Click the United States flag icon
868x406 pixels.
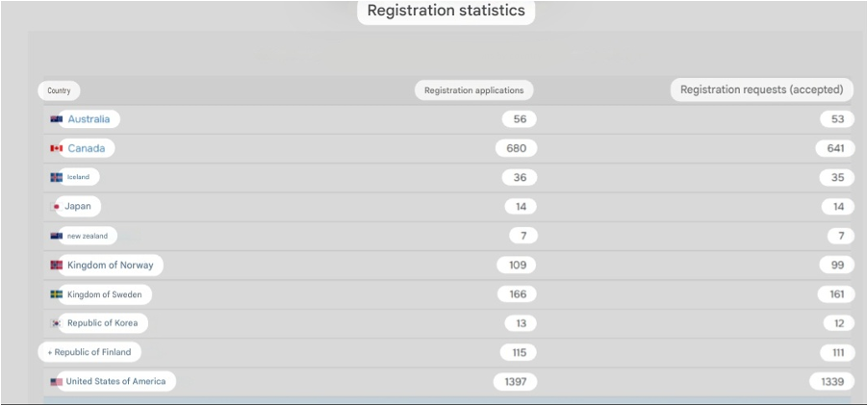pyautogui.click(x=56, y=382)
